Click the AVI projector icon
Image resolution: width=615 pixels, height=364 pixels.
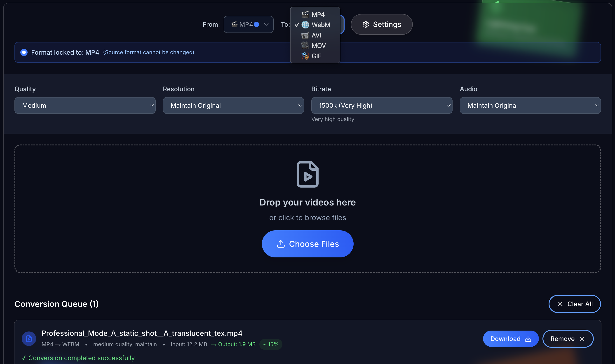coord(305,35)
